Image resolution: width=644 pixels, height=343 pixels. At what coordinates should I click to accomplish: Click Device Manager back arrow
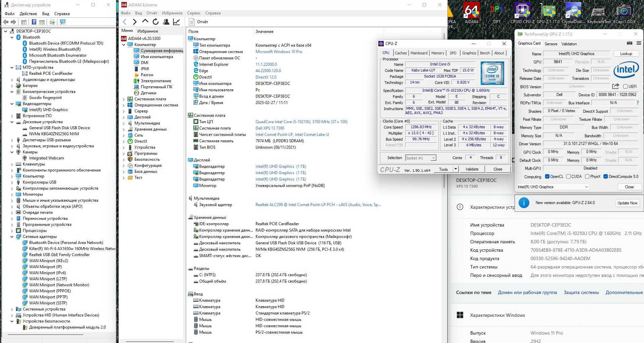tap(6, 22)
